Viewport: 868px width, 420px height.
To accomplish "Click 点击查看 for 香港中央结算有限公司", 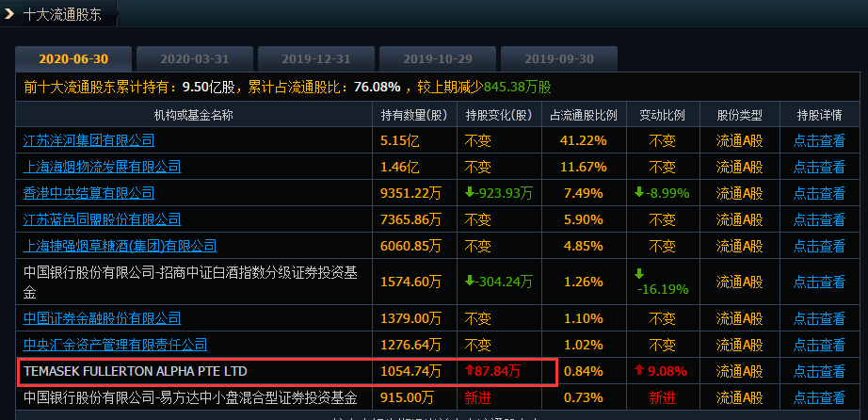I will tap(819, 193).
